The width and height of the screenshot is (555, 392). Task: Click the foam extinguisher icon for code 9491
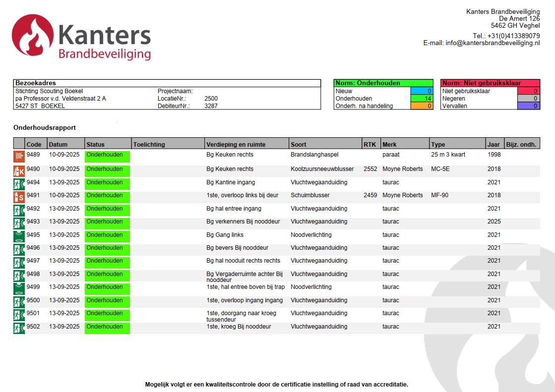pos(19,197)
